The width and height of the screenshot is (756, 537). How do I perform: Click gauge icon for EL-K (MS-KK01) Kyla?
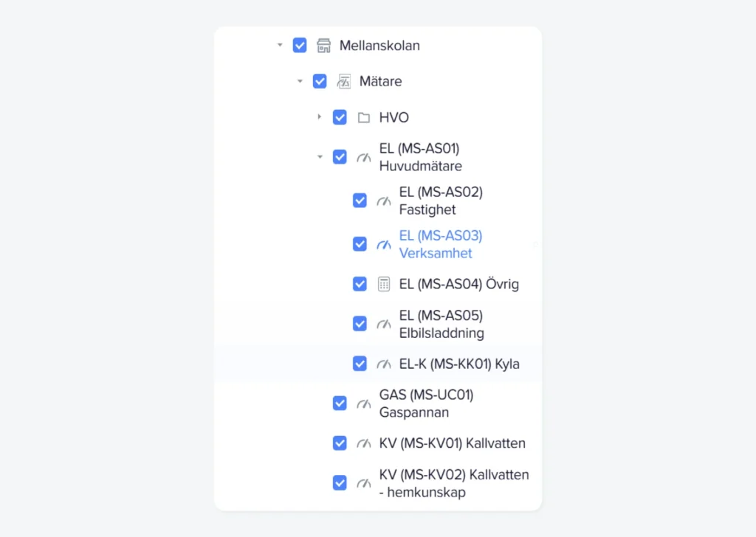click(x=383, y=364)
